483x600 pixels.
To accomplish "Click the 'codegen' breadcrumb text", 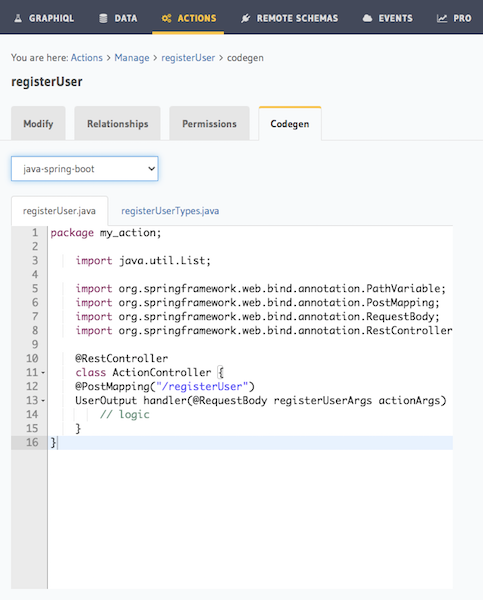I will 245,58.
